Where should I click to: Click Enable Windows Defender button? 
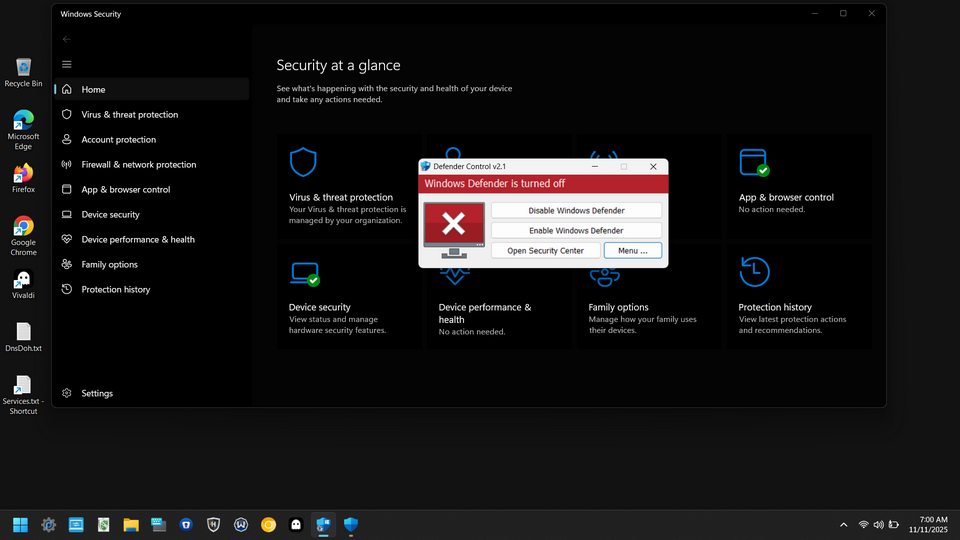(x=576, y=231)
